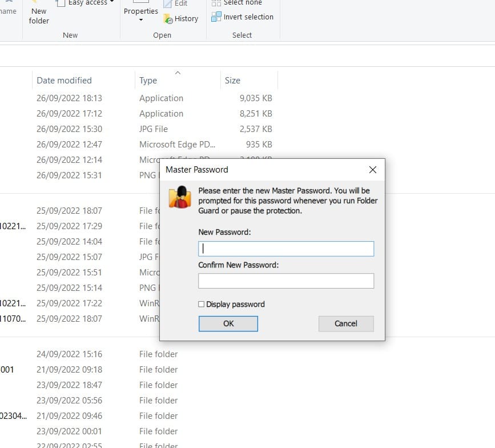Focus the New Password field
The image size is (495, 448).
286,249
